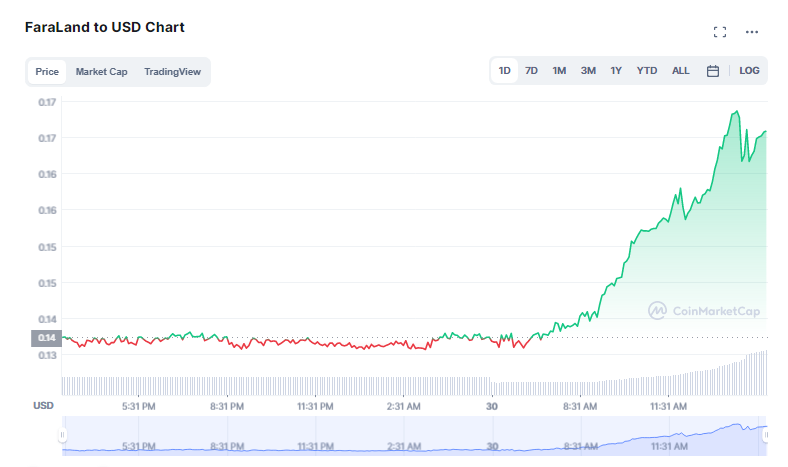Grab the right range slider handle
This screenshot has width=788, height=467.
pos(766,435)
